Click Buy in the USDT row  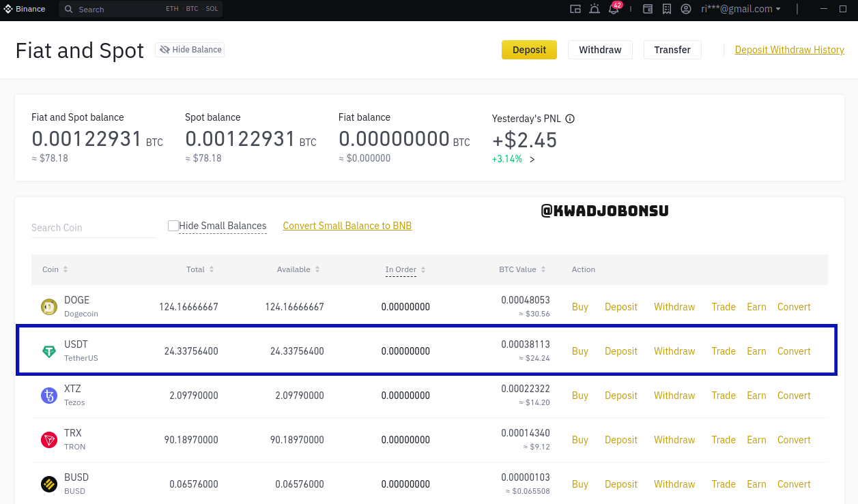(580, 351)
